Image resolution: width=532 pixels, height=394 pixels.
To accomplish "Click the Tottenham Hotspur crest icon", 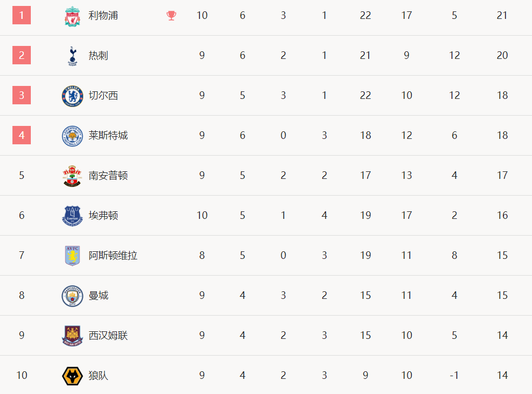I will [72, 56].
